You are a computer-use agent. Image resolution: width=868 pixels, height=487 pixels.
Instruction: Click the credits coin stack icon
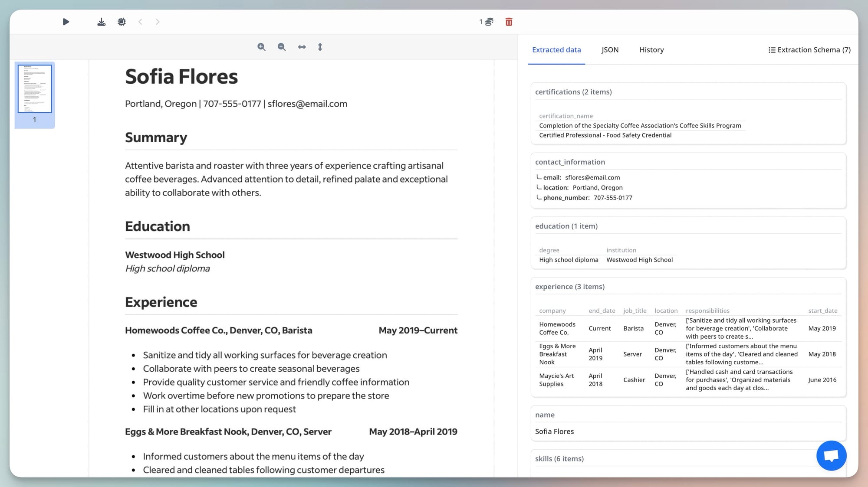[x=489, y=22]
